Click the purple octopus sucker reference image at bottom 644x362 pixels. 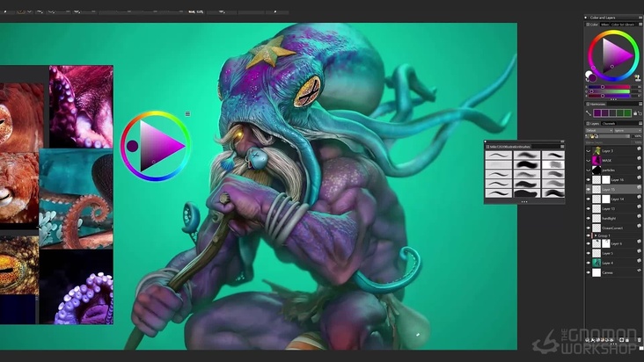[x=77, y=287]
